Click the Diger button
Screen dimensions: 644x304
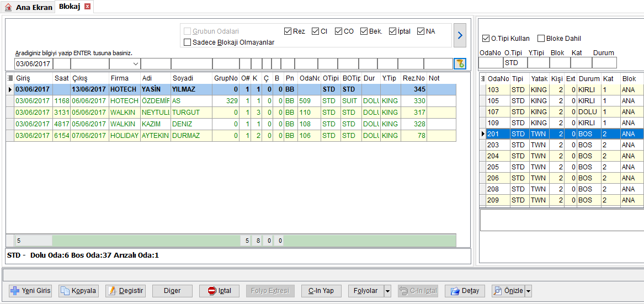tap(172, 291)
